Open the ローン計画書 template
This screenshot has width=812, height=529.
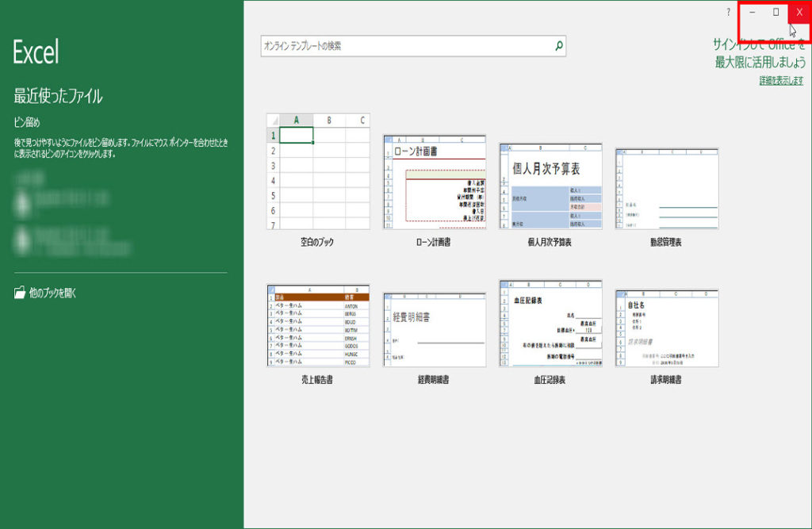[434, 182]
